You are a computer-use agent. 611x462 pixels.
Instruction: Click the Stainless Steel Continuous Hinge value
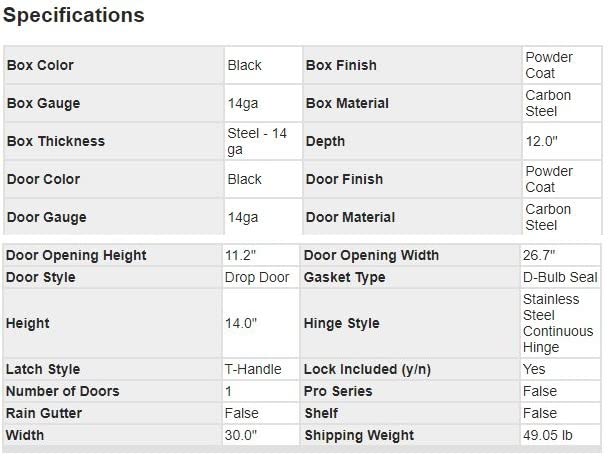point(558,323)
